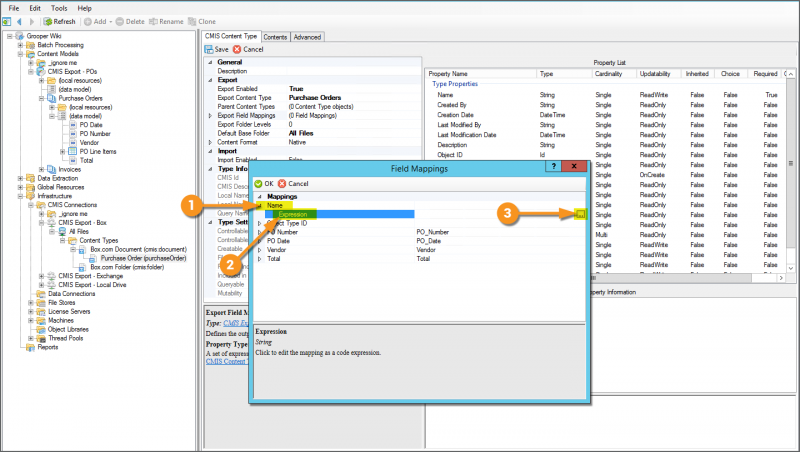Select the PO Number field icon in tree
Viewport: 800px width, 452px height.
coord(73,134)
